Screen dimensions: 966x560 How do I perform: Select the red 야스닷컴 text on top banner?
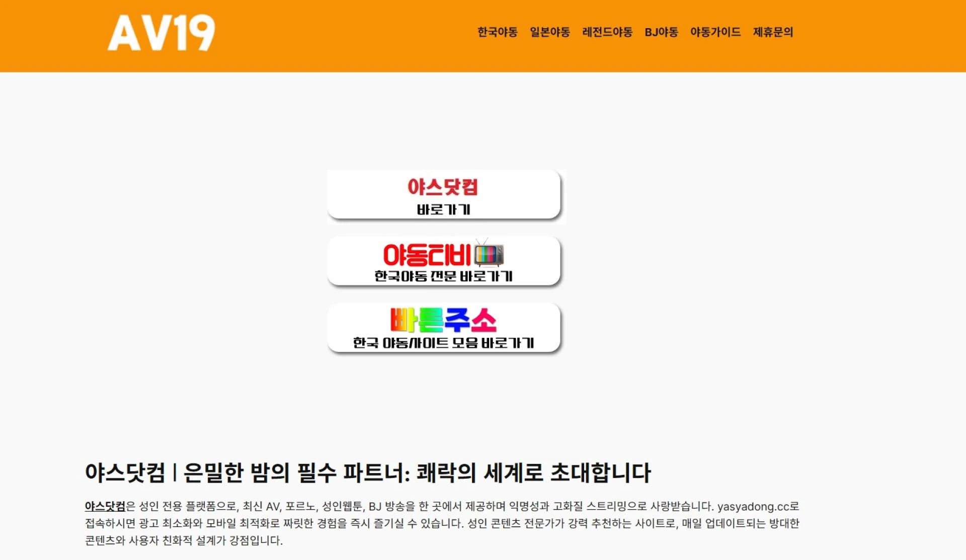443,187
